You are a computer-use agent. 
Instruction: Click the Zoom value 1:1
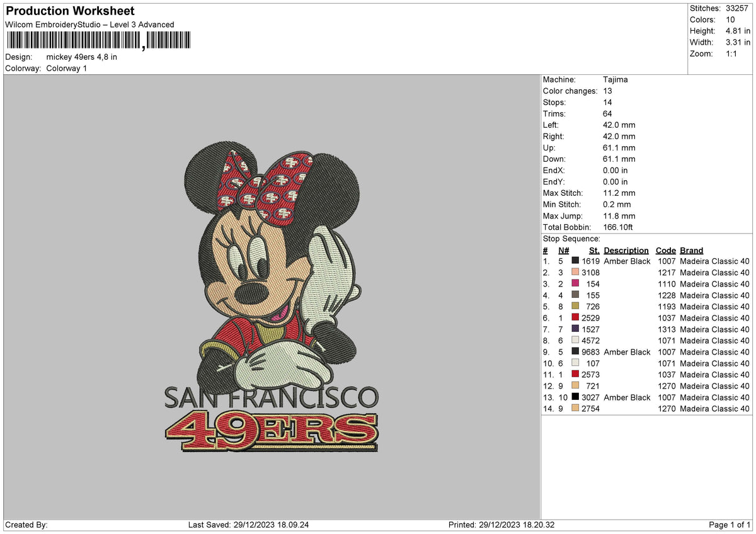click(732, 54)
